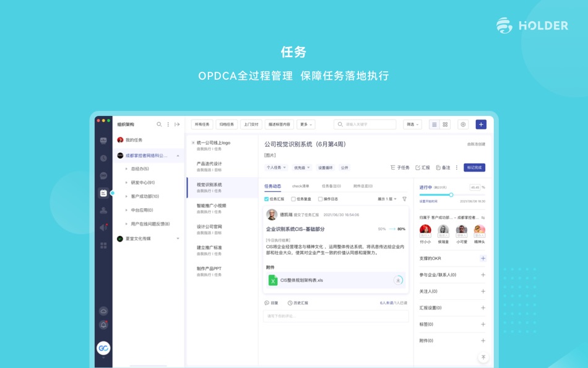Click the 子任务 subtask button
This screenshot has width=588, height=368.
(400, 167)
